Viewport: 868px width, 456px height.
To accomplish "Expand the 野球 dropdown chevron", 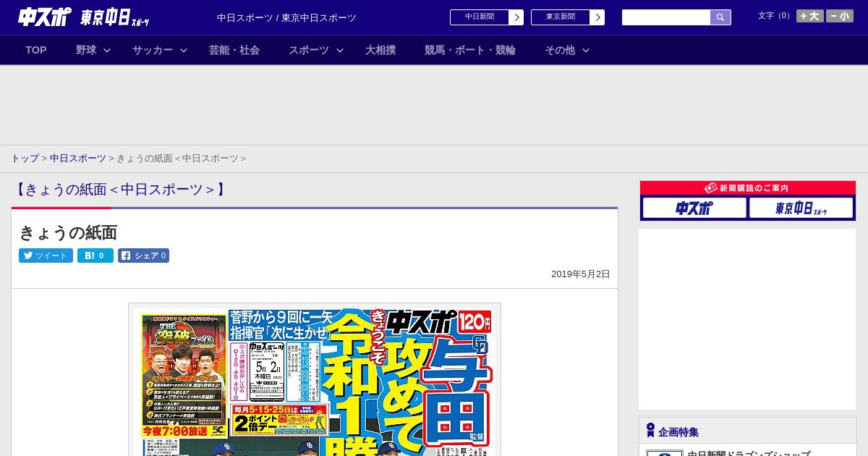I will pyautogui.click(x=107, y=50).
